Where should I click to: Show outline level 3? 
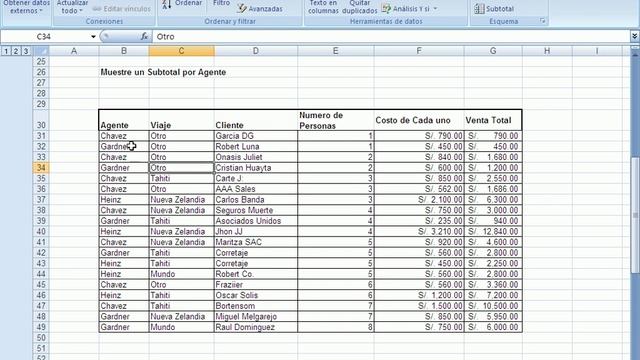[26, 51]
